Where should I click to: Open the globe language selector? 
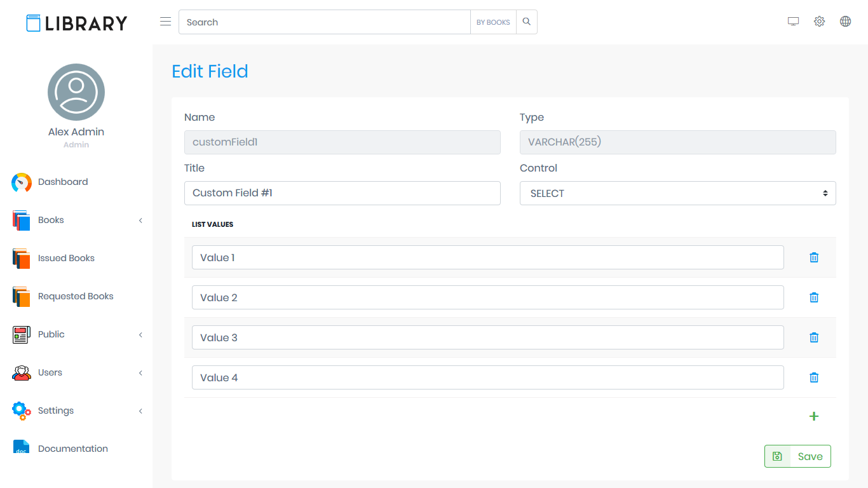pos(845,22)
